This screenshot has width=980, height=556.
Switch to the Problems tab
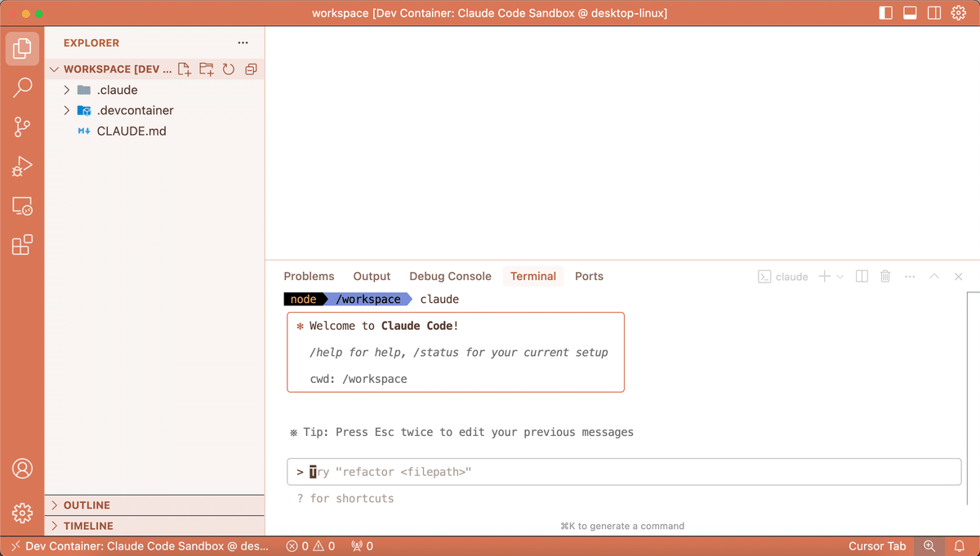pos(309,276)
